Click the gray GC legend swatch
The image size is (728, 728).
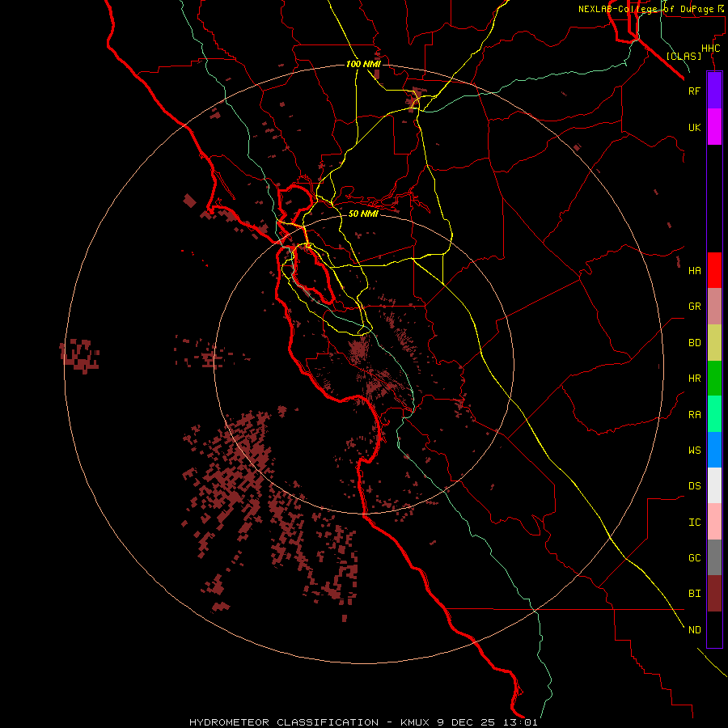click(714, 557)
